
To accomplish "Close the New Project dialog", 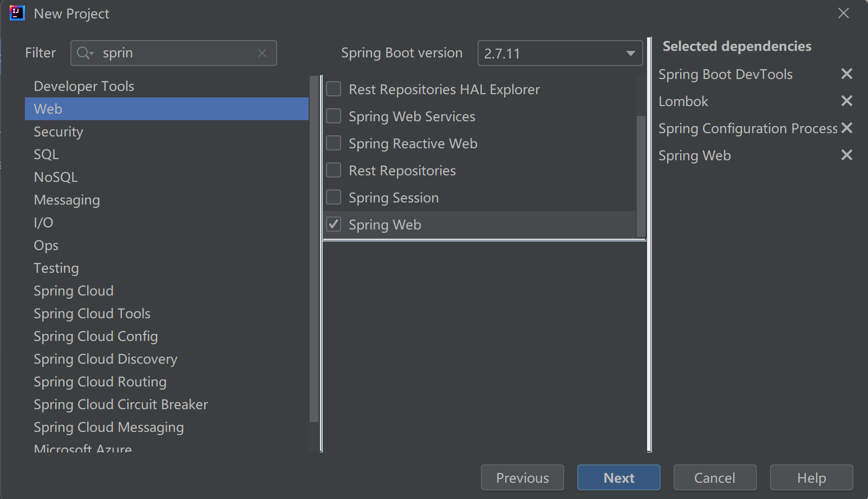I will tap(844, 13).
